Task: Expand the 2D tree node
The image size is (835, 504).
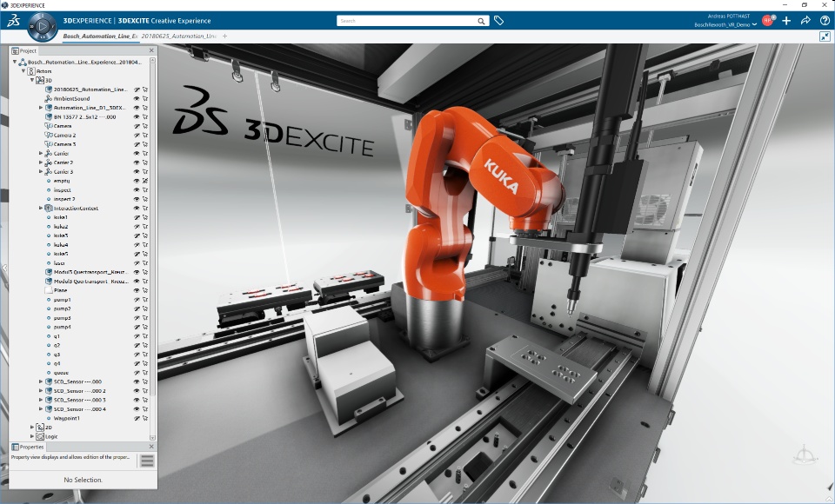Action: pos(32,427)
